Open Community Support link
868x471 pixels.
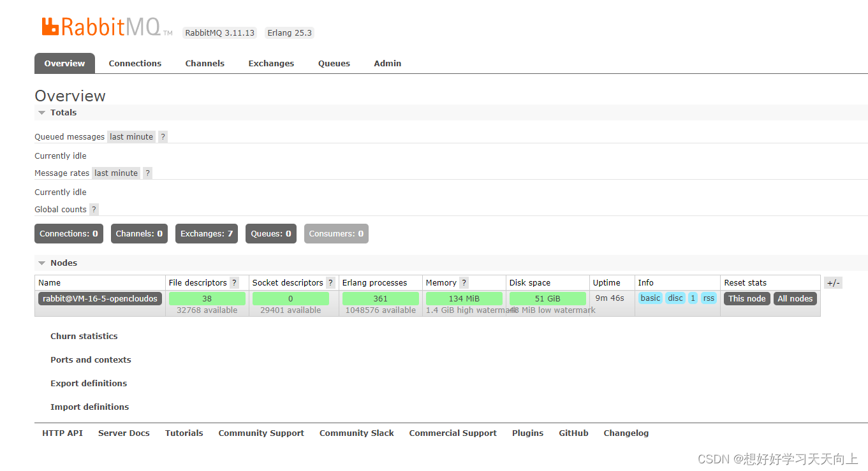pos(261,433)
